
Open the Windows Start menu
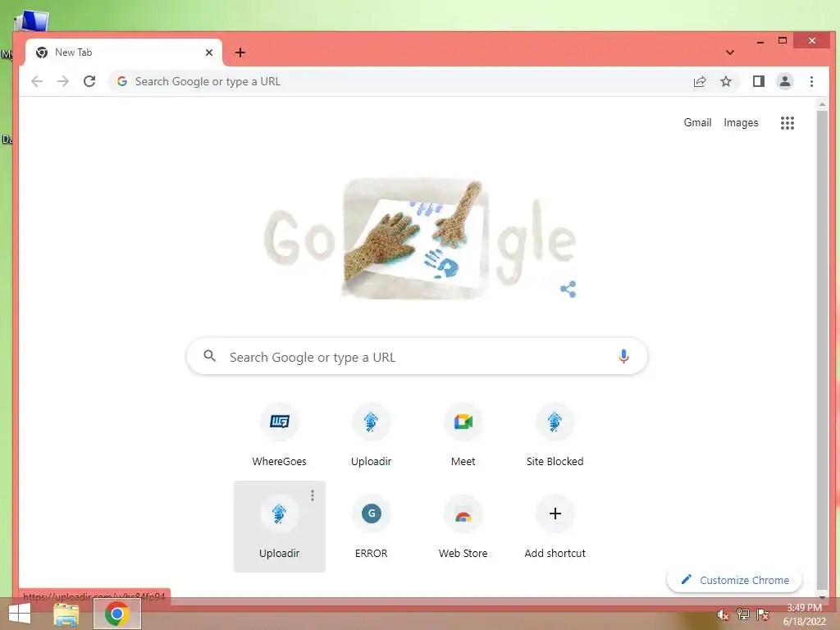pos(20,614)
